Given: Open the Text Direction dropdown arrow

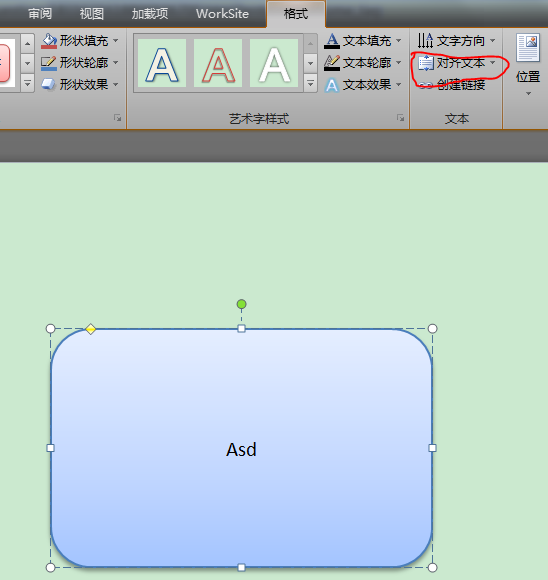Looking at the screenshot, I should 492,40.
